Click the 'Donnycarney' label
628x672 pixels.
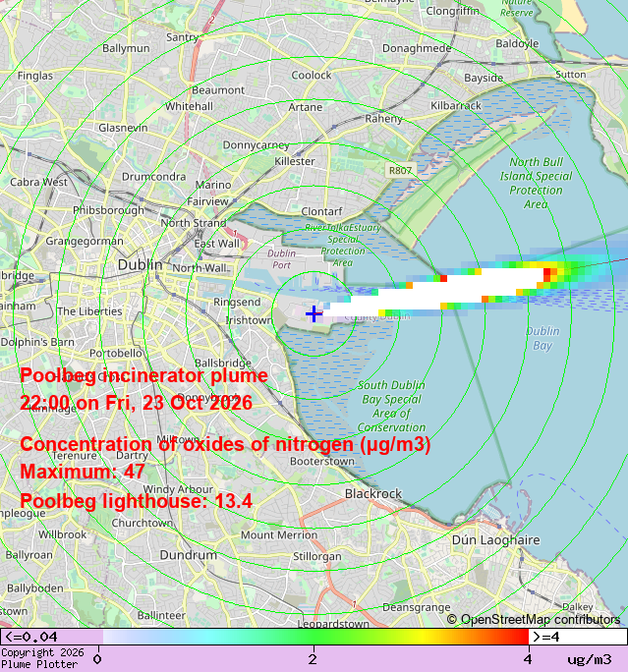pos(256,145)
